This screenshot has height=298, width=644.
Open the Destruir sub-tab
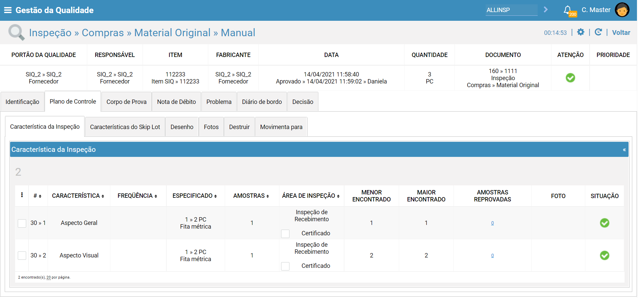point(239,127)
